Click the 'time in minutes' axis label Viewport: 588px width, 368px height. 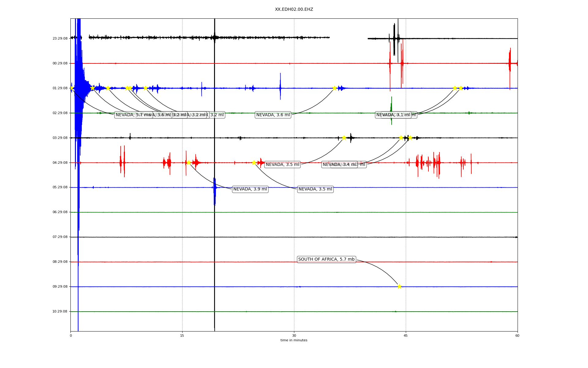(294, 340)
